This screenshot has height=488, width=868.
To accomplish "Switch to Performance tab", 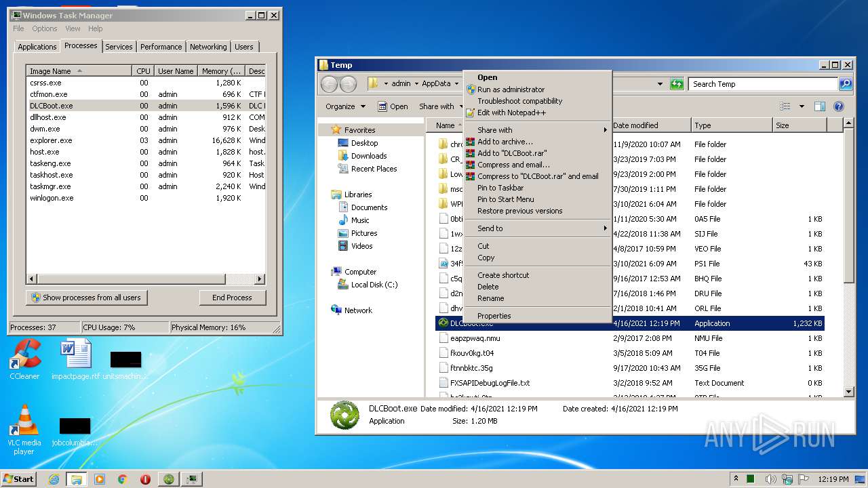I will tap(161, 47).
